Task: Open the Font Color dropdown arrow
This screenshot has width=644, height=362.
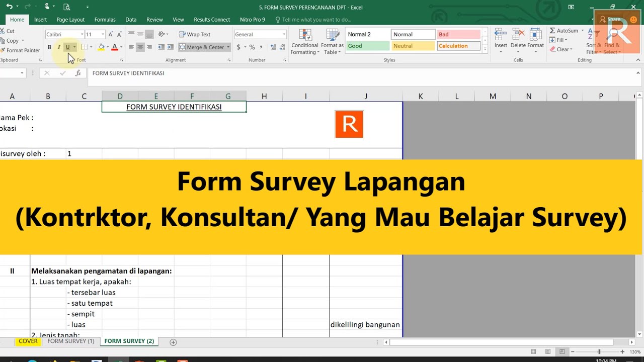Action: 121,47
